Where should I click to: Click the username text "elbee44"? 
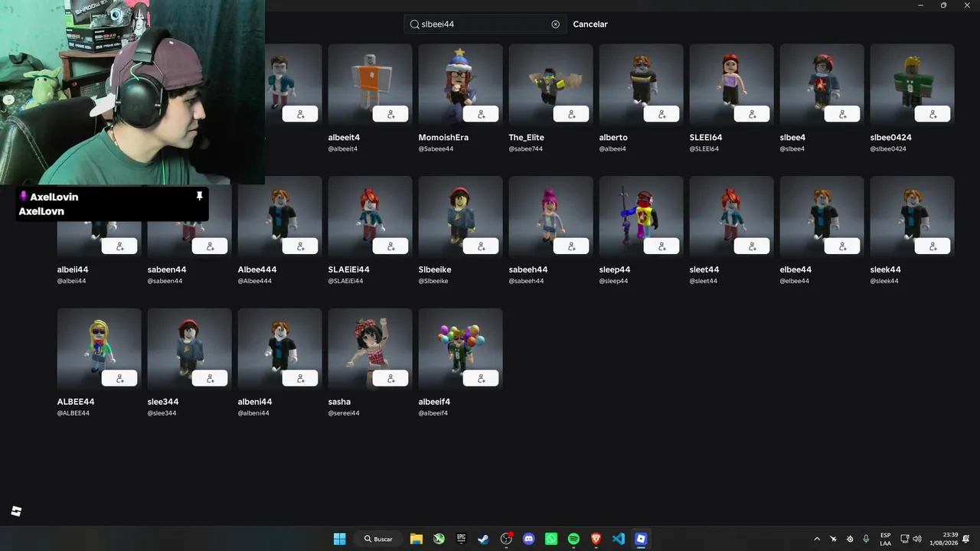click(795, 270)
